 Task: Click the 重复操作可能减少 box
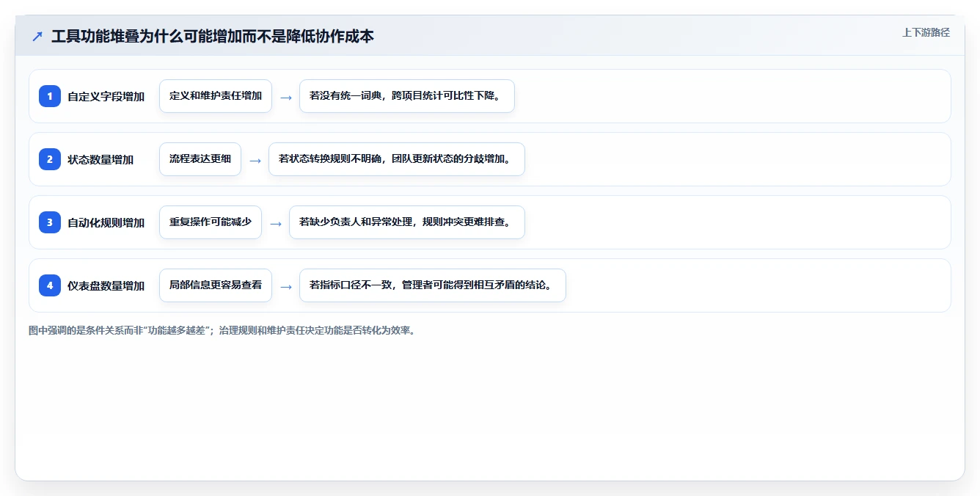(x=211, y=222)
